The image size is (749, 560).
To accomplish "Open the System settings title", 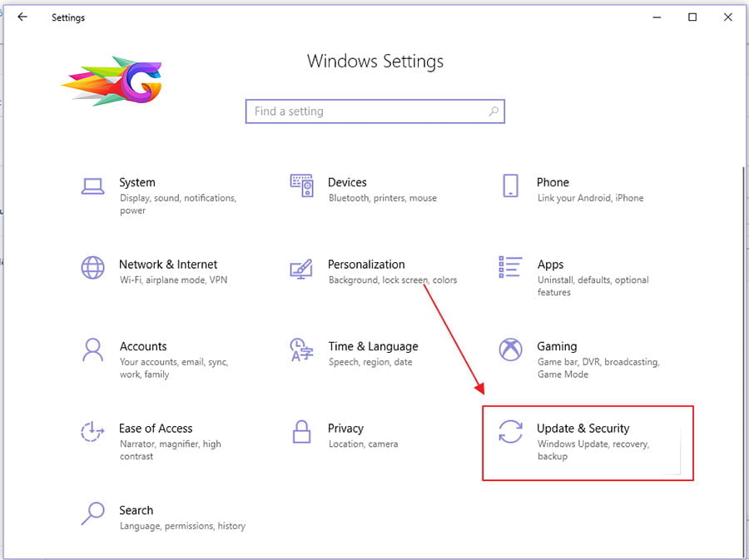I will [x=137, y=182].
